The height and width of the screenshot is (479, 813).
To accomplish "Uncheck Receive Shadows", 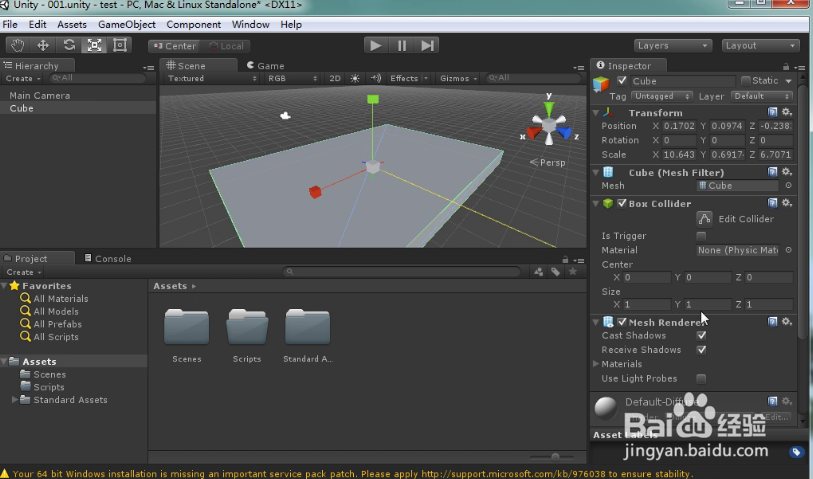I will click(x=701, y=350).
